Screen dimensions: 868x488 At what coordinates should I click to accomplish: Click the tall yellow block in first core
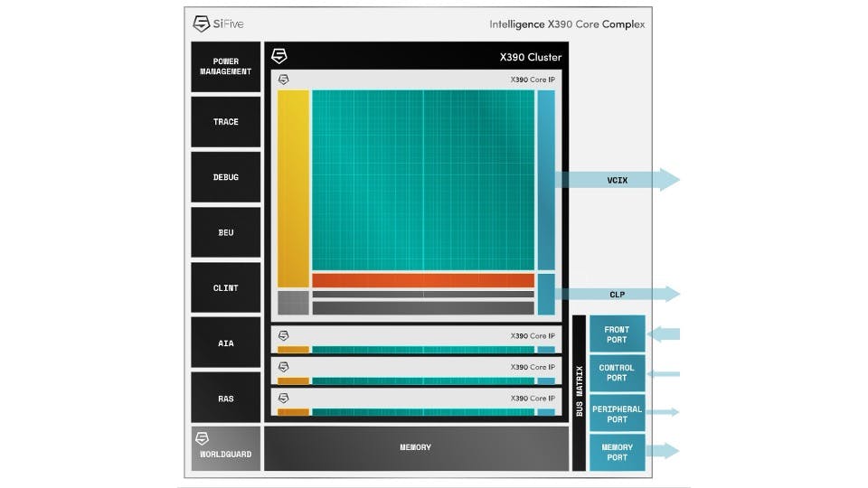(293, 189)
